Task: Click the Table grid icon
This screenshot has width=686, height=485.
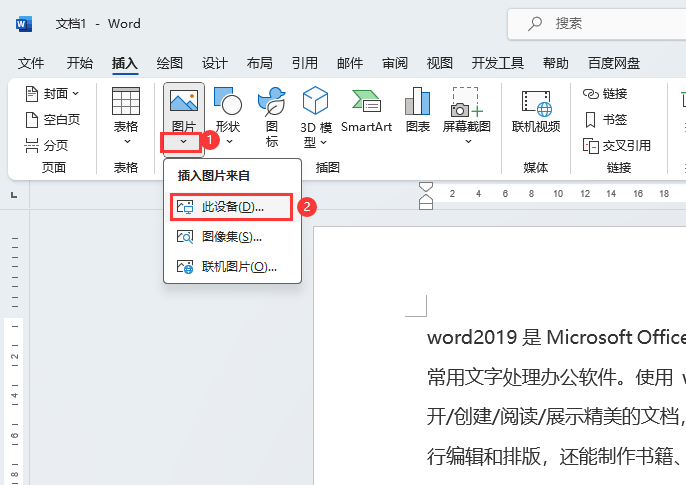Action: coord(126,101)
